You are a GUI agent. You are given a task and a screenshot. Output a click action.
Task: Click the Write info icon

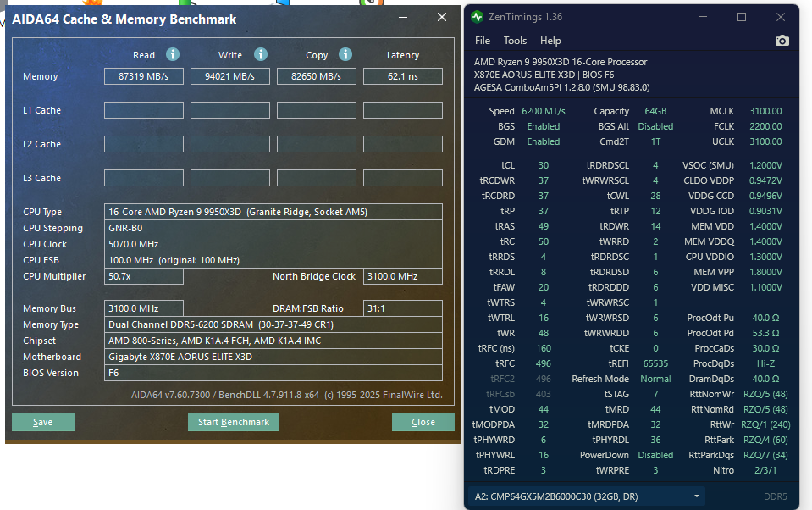[261, 54]
